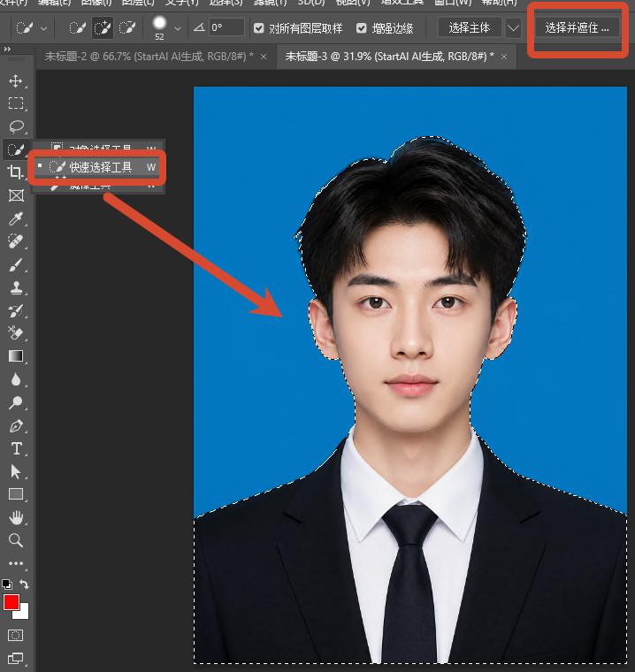
Task: Open the brush size picker dropdown
Action: tap(178, 28)
